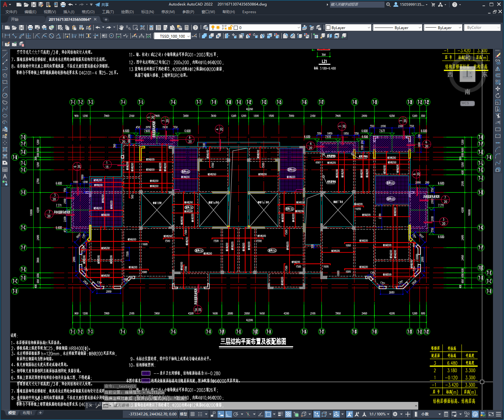Click the Plot print icon in standard toolbar
This screenshot has width=504, height=420.
[x=30, y=28]
